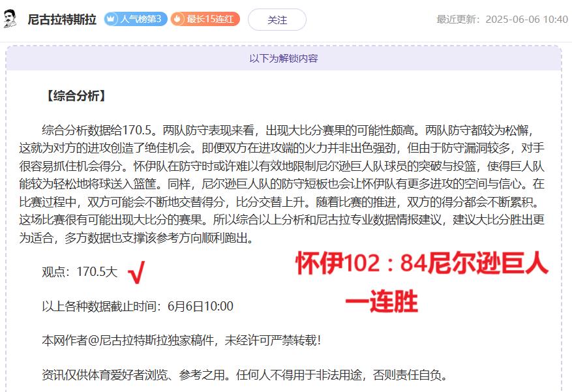Open the 尼古拉特斯拉 author avatar

pos(10,19)
